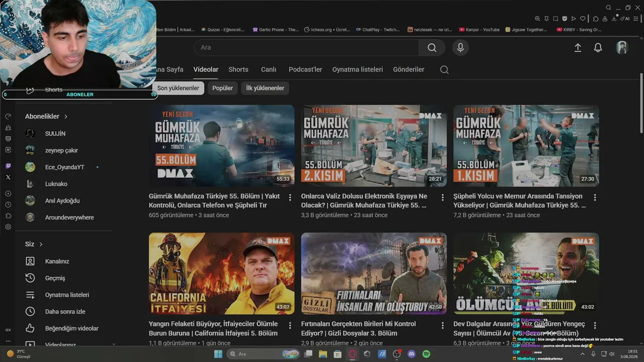Open File Explorer from the taskbar
The width and height of the screenshot is (644, 362).
323,354
